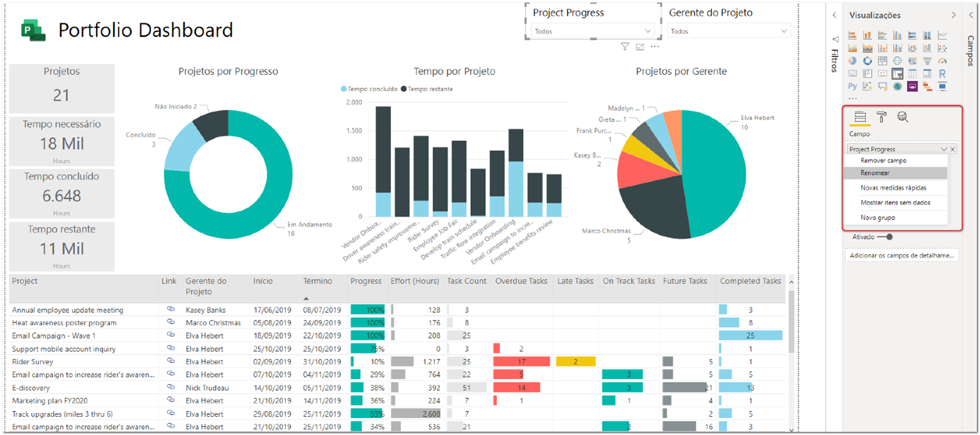Select the pie chart visualization icon
Viewport: 980px width, 435px height.
[x=852, y=60]
